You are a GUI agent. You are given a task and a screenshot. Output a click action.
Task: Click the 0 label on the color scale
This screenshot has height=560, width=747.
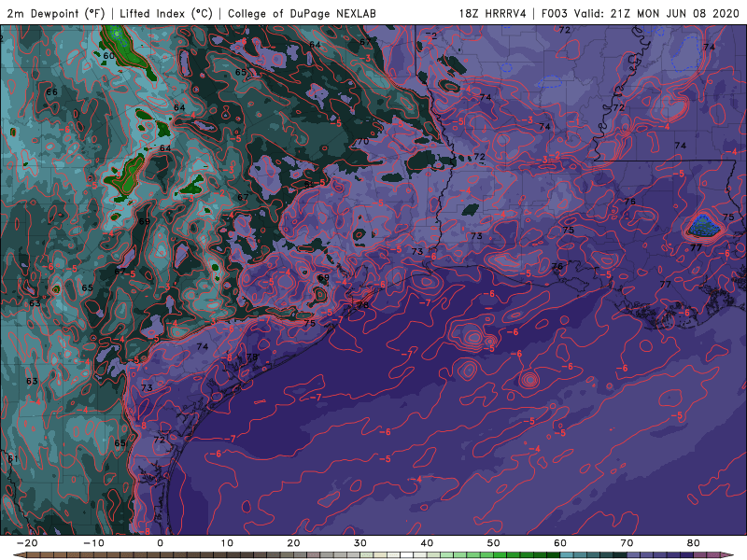[x=160, y=543]
